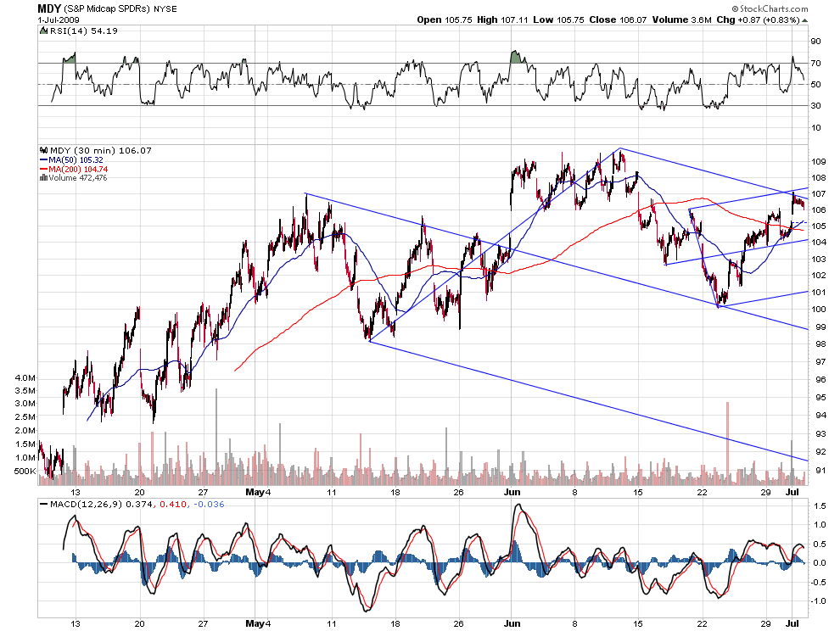840x631 pixels.
Task: Open the StockCharts.com link
Action: pos(770,8)
